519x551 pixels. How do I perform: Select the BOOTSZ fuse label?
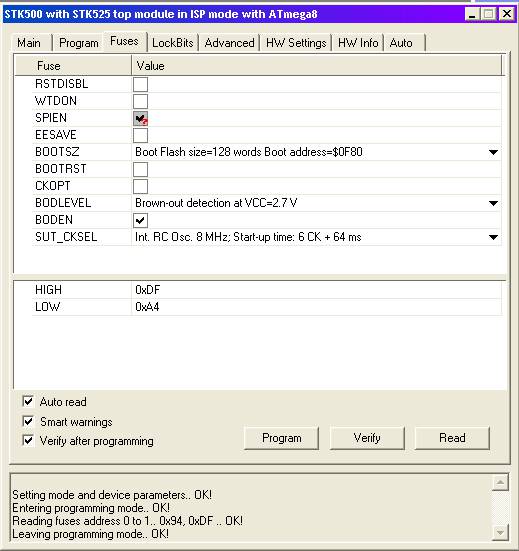pyautogui.click(x=57, y=152)
